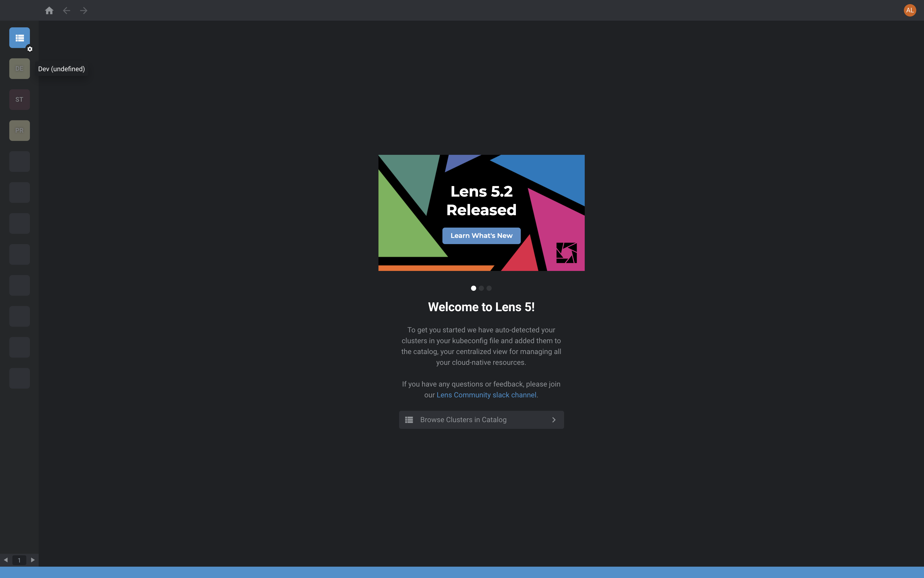Click Learn What's New button

tap(482, 236)
